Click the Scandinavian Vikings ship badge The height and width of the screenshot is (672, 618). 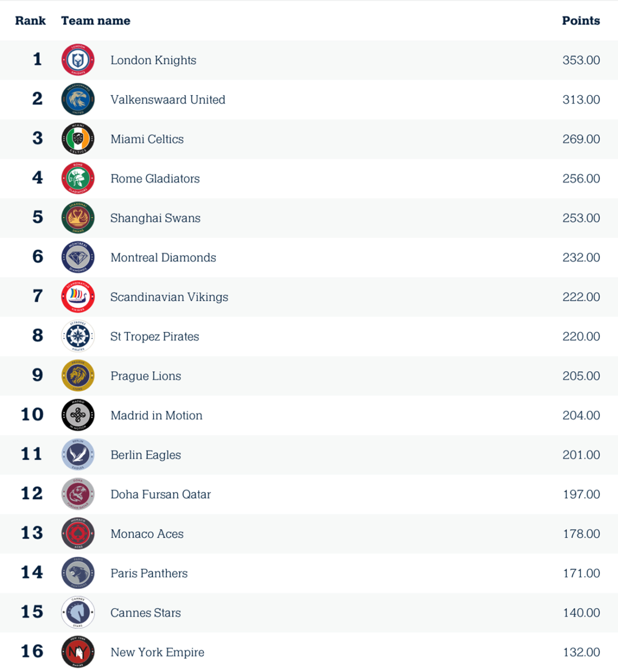coord(78,297)
